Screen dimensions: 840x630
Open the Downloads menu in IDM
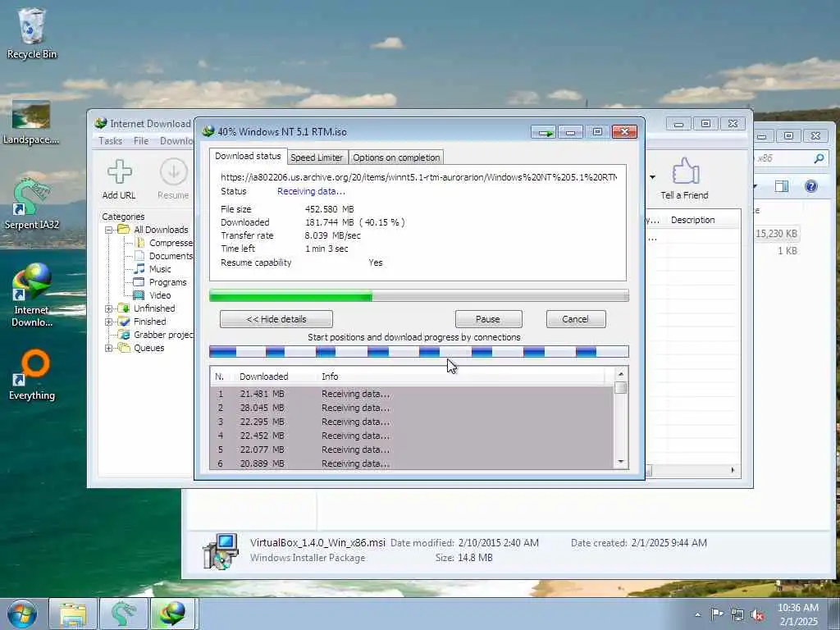click(x=176, y=141)
